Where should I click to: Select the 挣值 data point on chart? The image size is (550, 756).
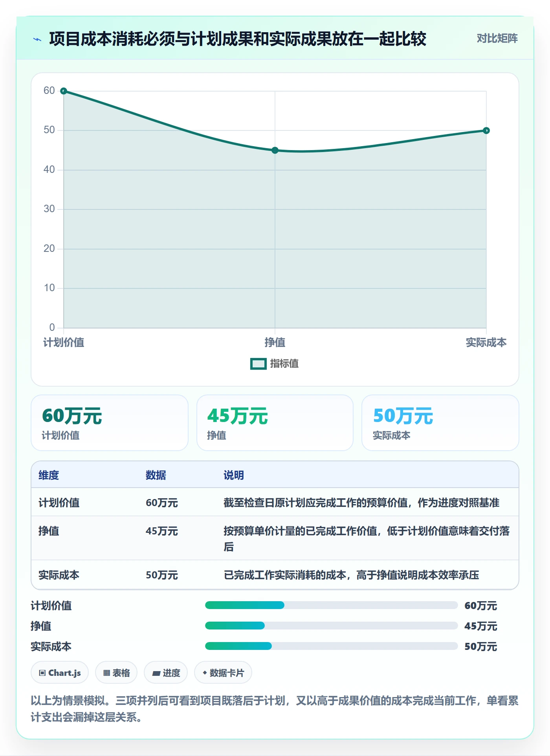pyautogui.click(x=275, y=150)
